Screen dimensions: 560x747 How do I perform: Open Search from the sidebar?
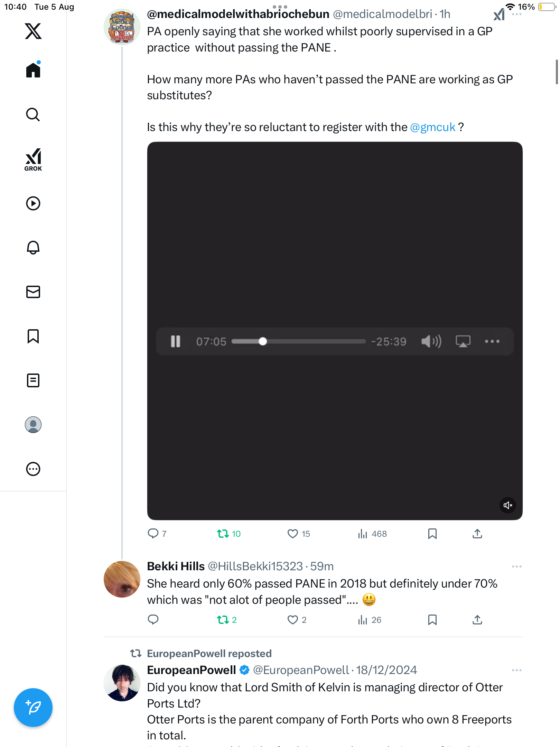[x=33, y=114]
